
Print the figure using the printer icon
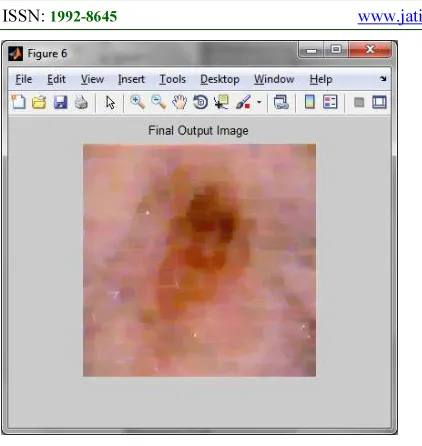click(x=81, y=102)
